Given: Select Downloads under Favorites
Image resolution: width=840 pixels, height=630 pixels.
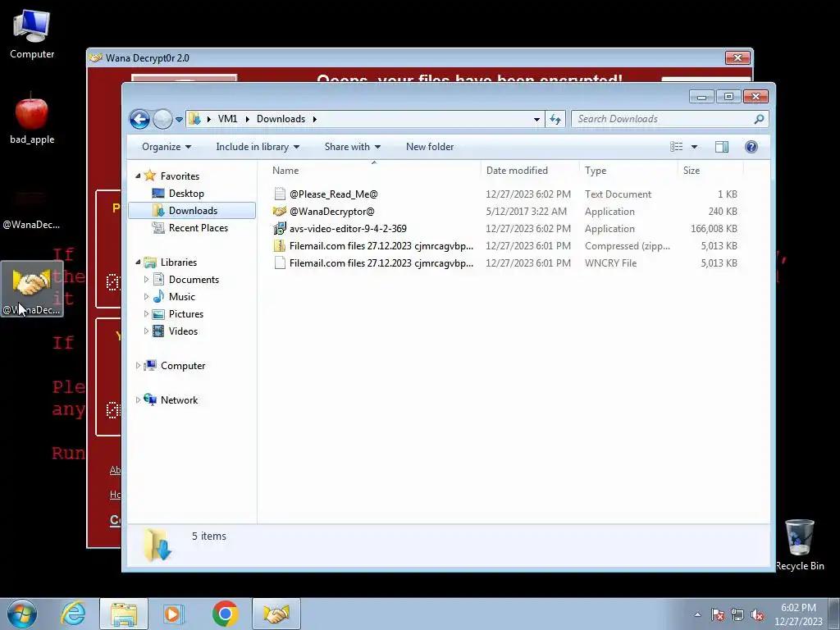Looking at the screenshot, I should point(192,211).
